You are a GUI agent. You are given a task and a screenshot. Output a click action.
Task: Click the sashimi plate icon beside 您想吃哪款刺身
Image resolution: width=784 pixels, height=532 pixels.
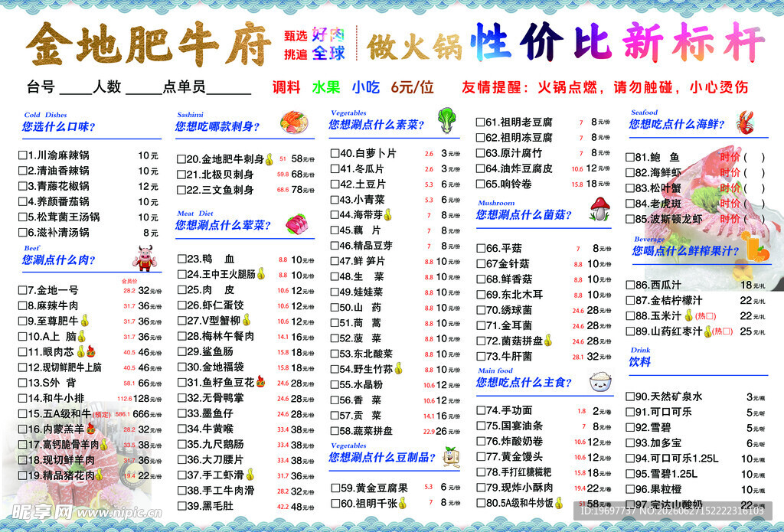point(294,122)
